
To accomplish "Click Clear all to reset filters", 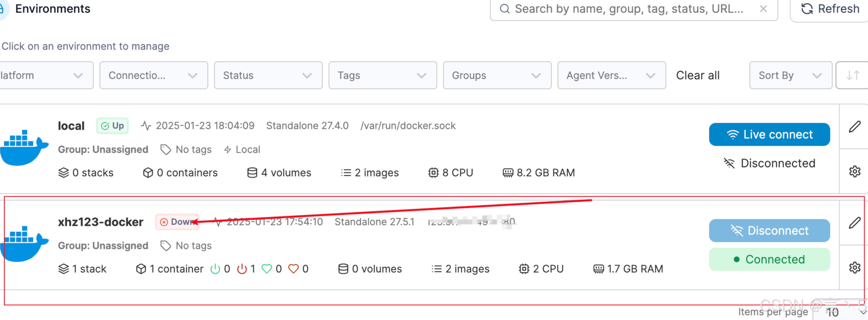I will [698, 75].
